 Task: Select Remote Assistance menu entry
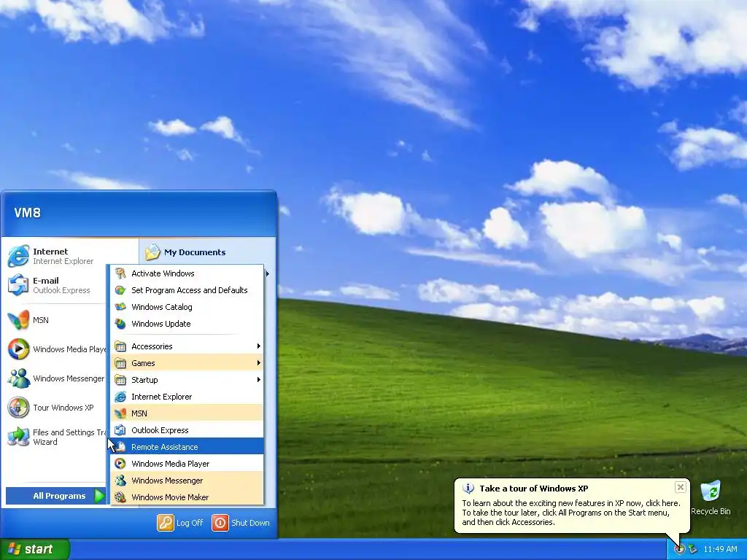click(187, 447)
